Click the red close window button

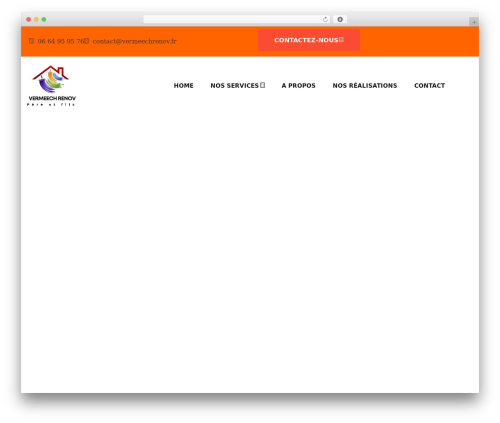(x=29, y=20)
